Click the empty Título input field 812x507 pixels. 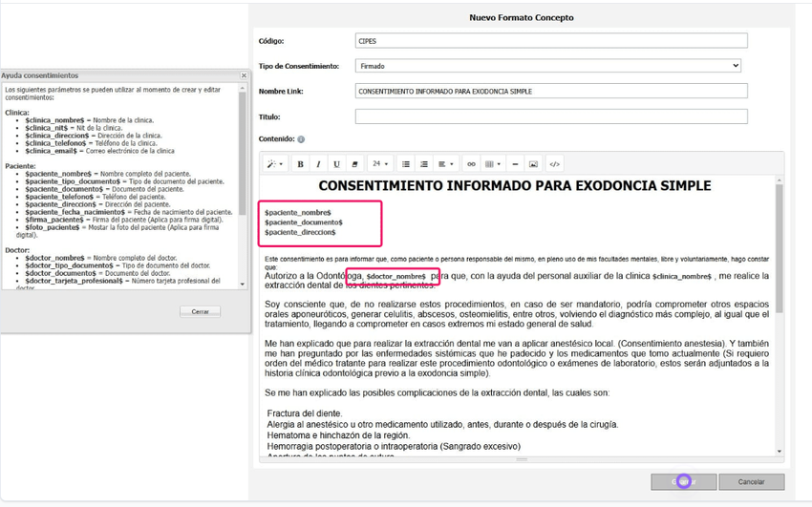pos(551,116)
